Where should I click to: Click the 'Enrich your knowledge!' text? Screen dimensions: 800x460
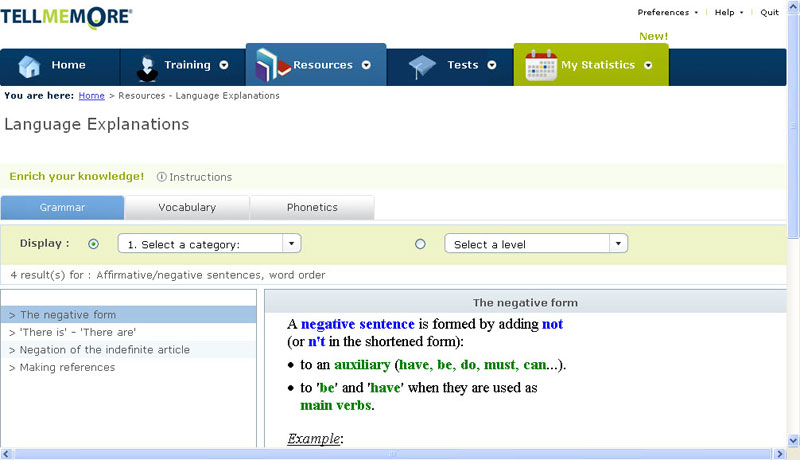77,176
